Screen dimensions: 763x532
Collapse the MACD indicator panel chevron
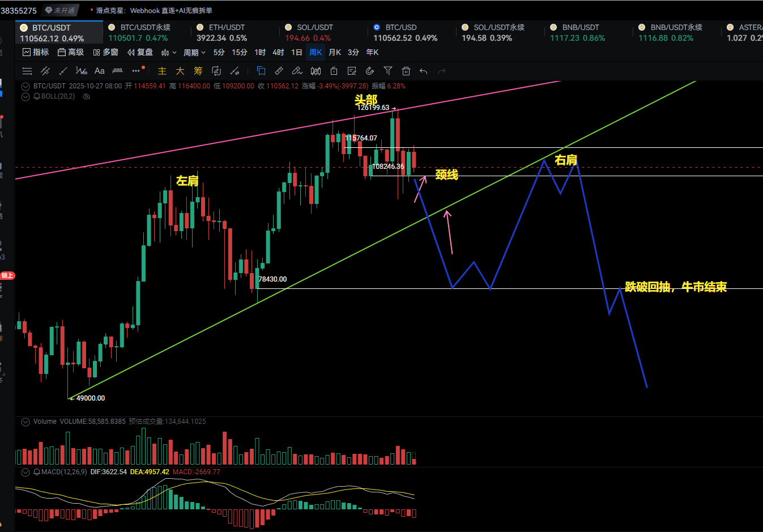25,472
